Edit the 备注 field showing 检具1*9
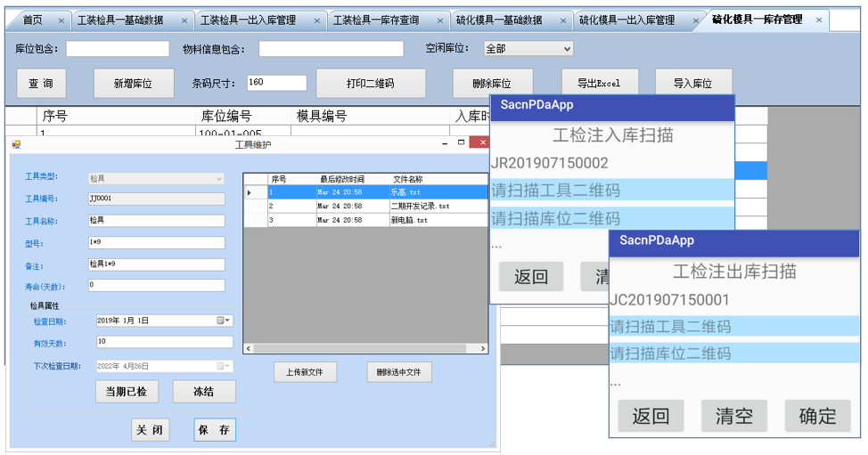Screen dimensions: 868x455 tap(156, 264)
